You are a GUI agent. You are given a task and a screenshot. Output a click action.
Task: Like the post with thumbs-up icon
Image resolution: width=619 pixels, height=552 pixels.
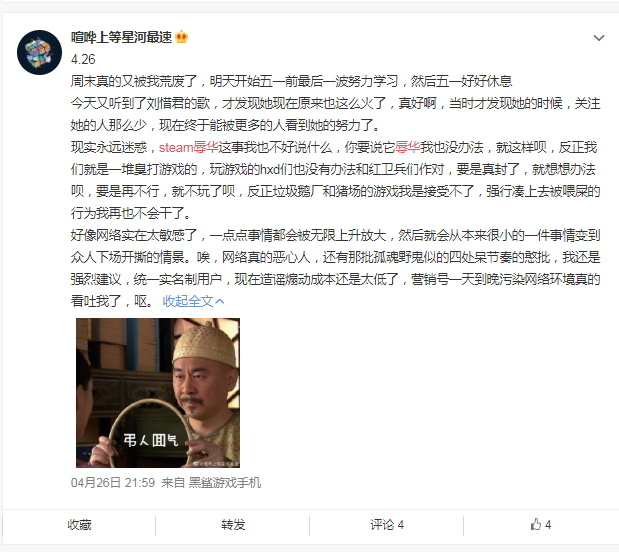536,524
